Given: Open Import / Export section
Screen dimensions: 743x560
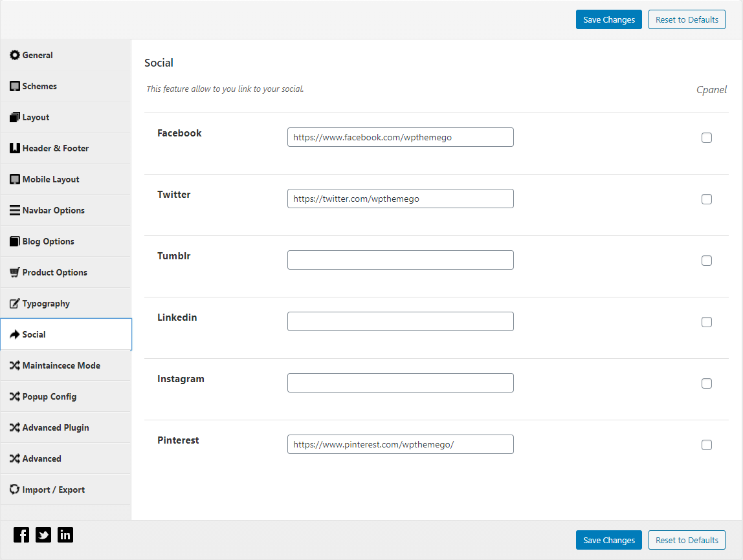Looking at the screenshot, I should click(x=66, y=490).
